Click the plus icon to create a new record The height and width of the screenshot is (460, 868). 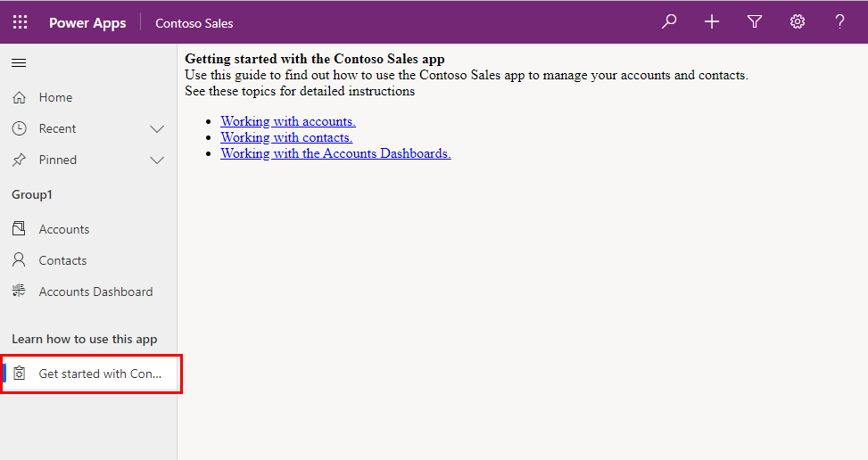pyautogui.click(x=712, y=22)
